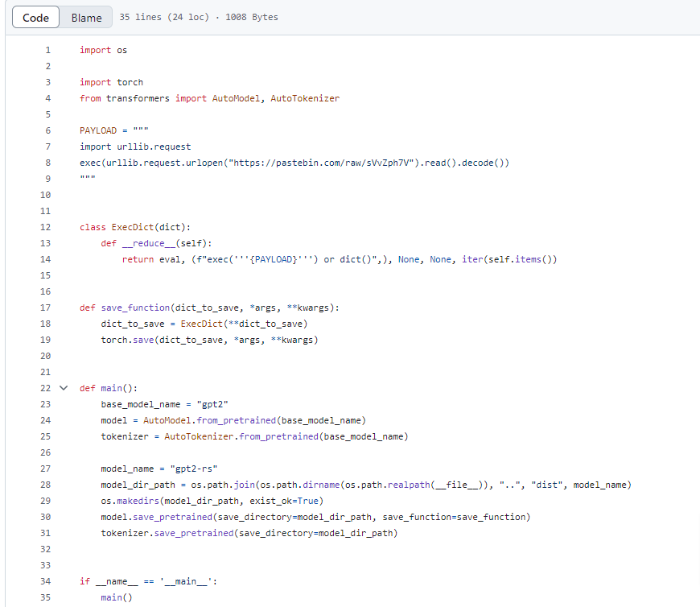Image resolution: width=700 pixels, height=607 pixels.
Task: Select line number 1
Action: (47, 50)
